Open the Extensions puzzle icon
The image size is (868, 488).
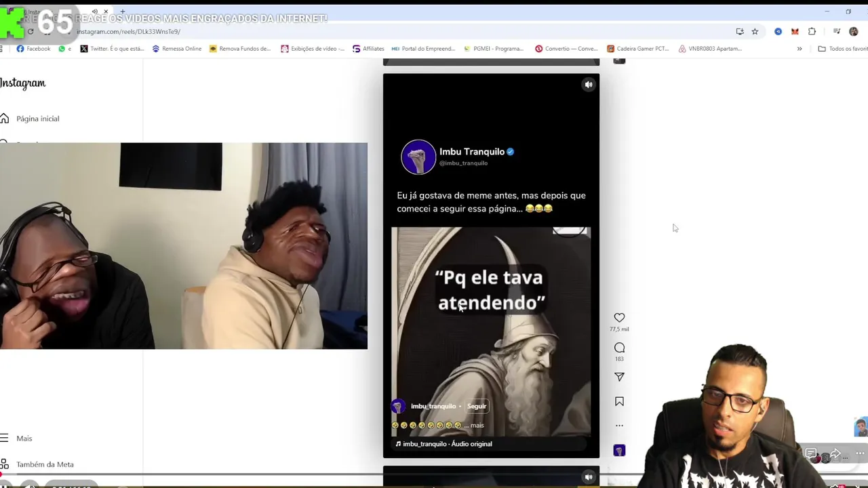812,31
